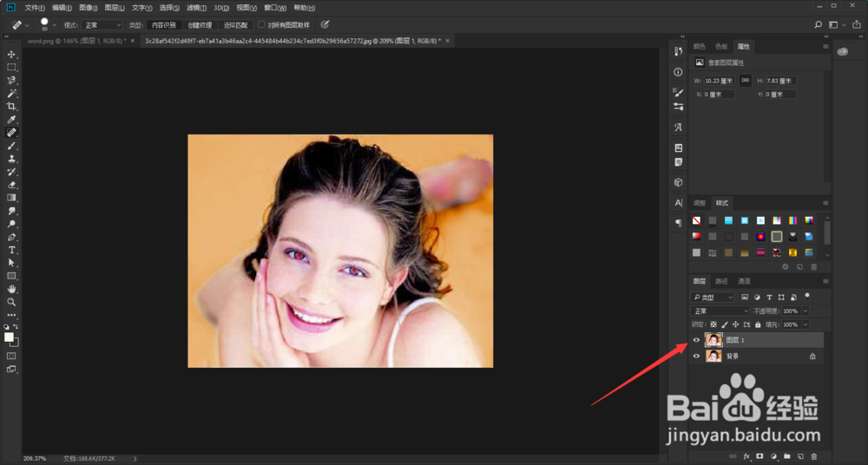868x465 pixels.
Task: Select the Eyedropper tool
Action: coord(11,120)
